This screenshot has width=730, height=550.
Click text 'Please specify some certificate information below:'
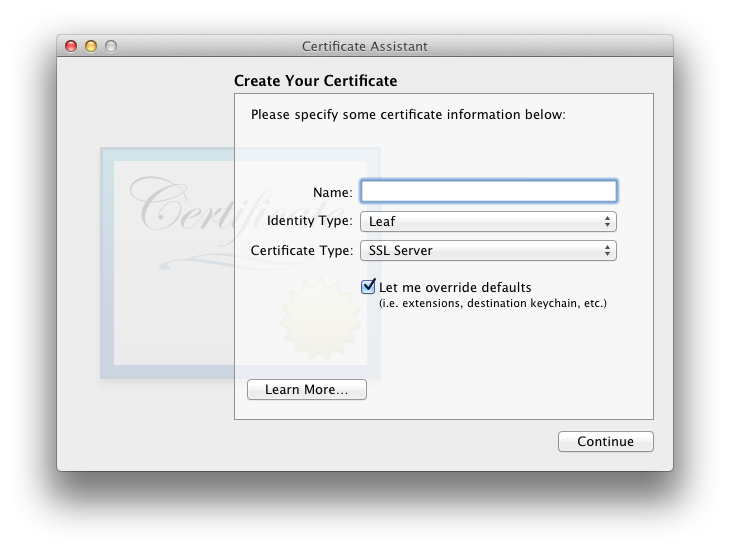point(408,115)
